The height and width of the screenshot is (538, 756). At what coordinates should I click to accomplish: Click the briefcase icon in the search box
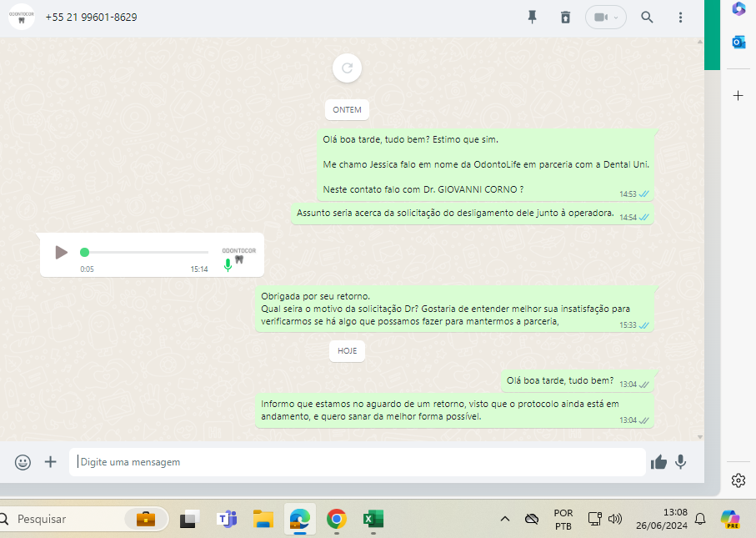click(x=146, y=519)
